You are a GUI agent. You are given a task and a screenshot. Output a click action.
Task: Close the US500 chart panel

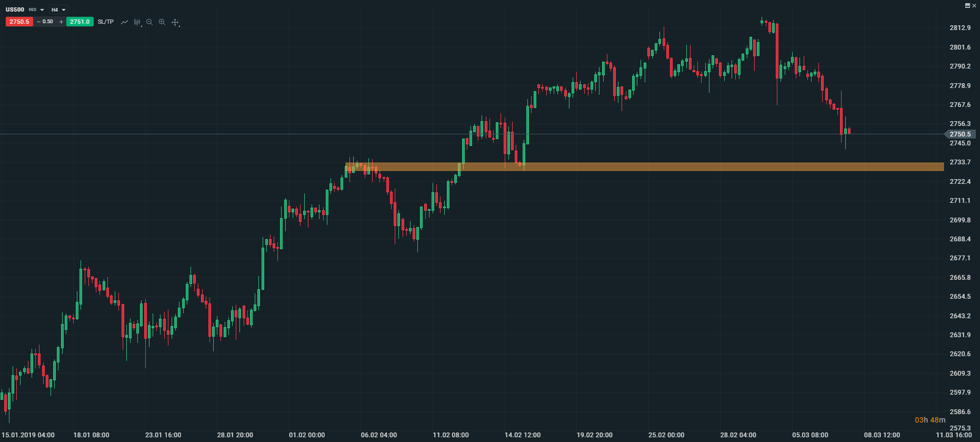click(974, 5)
